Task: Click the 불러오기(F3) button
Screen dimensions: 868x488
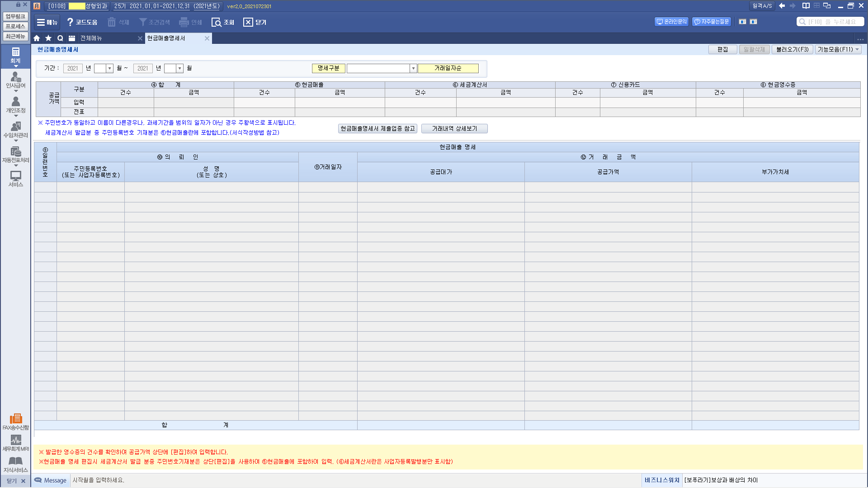Action: 792,49
